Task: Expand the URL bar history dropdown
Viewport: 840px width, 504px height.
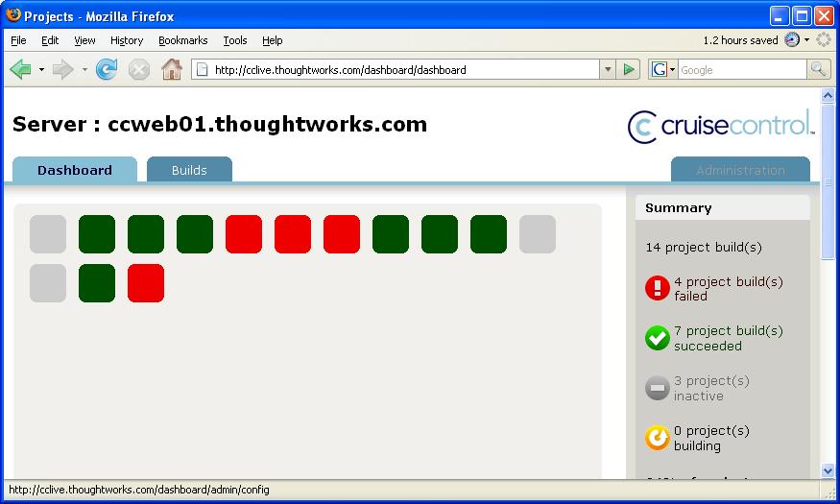Action: click(x=607, y=69)
